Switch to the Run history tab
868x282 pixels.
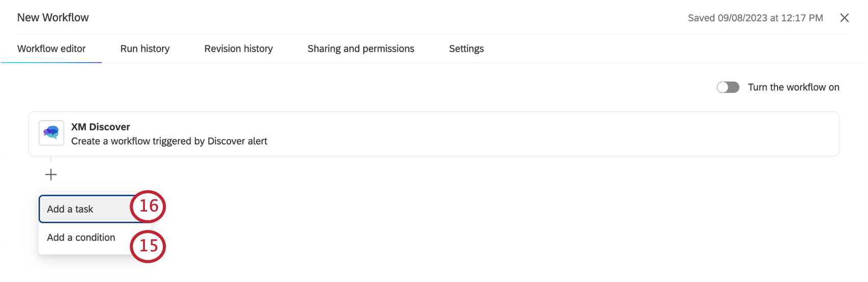pos(145,49)
